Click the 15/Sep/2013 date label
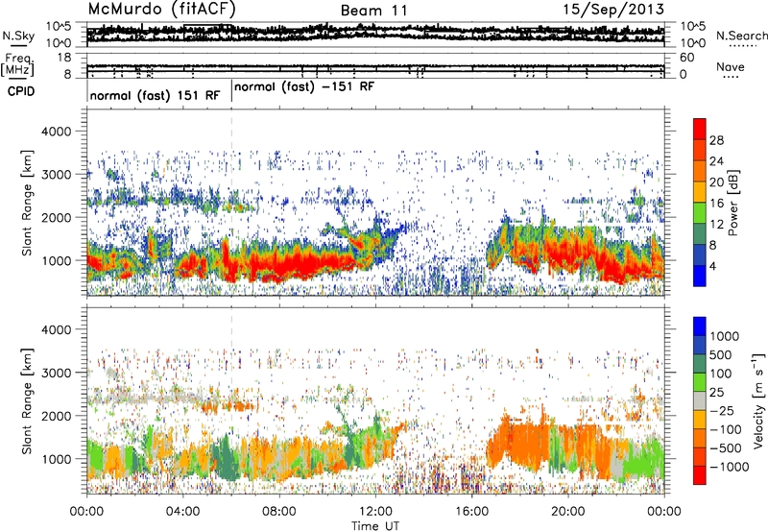 613,9
